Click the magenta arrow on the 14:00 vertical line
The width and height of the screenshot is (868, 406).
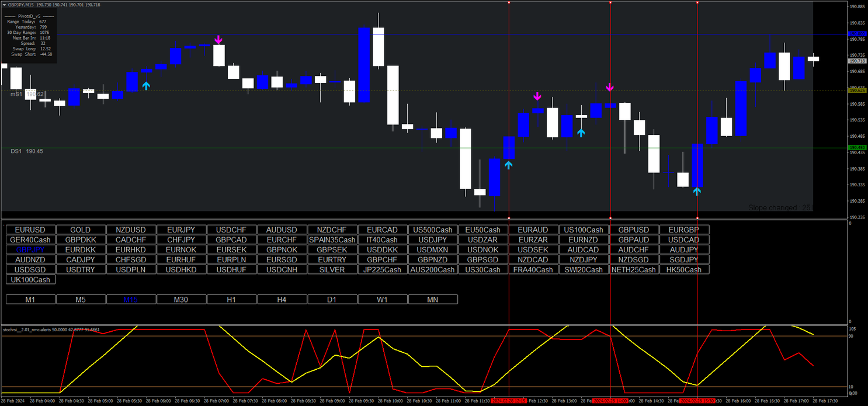(610, 87)
